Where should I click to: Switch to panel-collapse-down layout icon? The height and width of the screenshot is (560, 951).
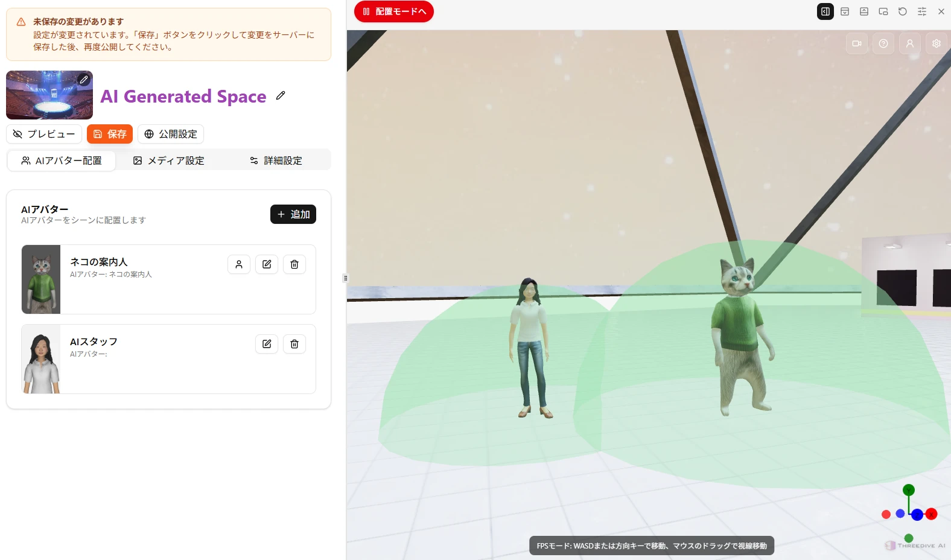(x=845, y=11)
